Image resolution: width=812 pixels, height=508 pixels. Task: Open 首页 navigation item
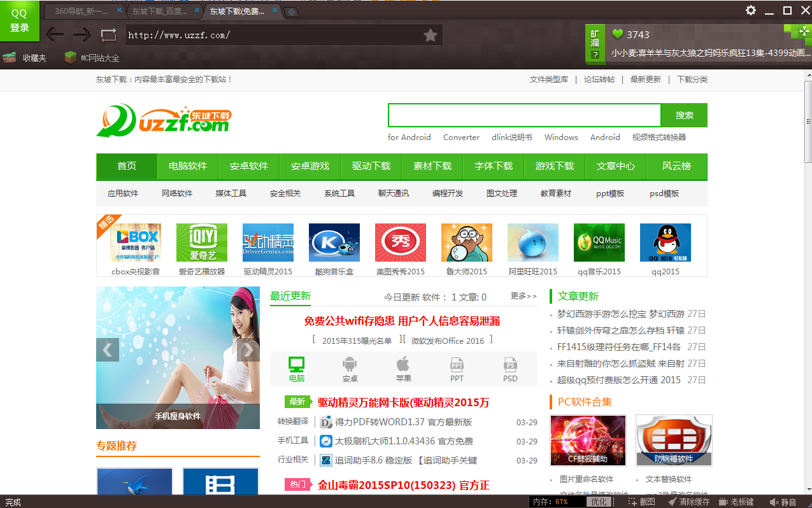(127, 166)
